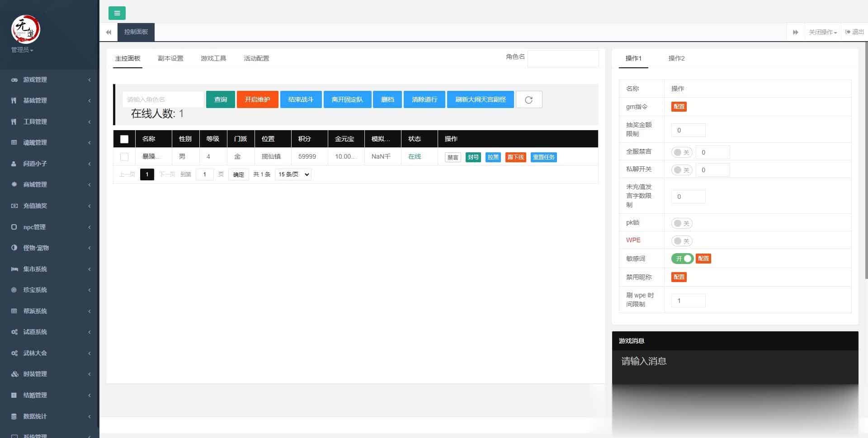Click 踢下线 for player 暴躁
This screenshot has width=868, height=438.
pyautogui.click(x=515, y=157)
